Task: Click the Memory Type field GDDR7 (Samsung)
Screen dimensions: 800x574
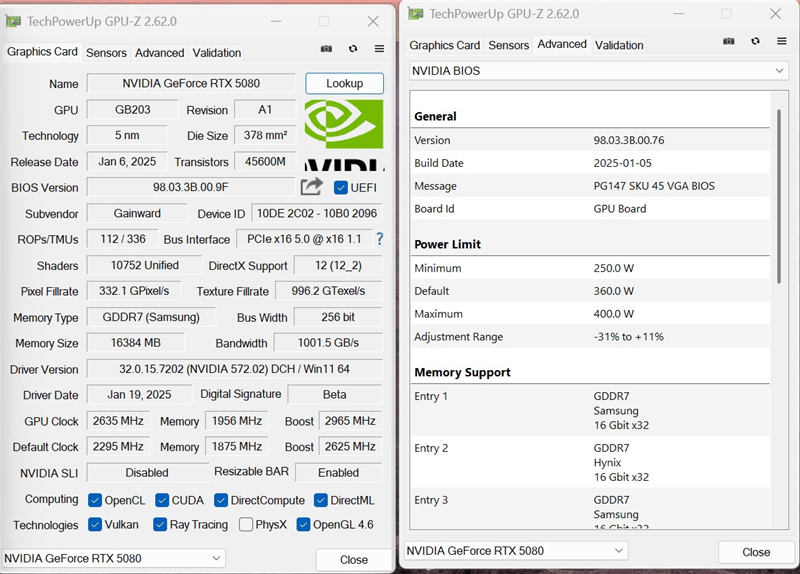Action: 151,317
